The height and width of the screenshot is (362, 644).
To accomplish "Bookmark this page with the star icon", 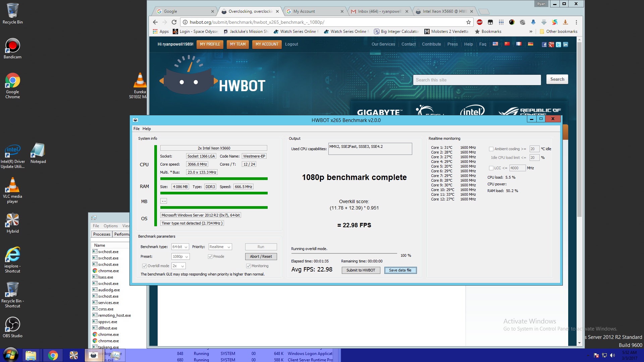I will click(x=469, y=22).
